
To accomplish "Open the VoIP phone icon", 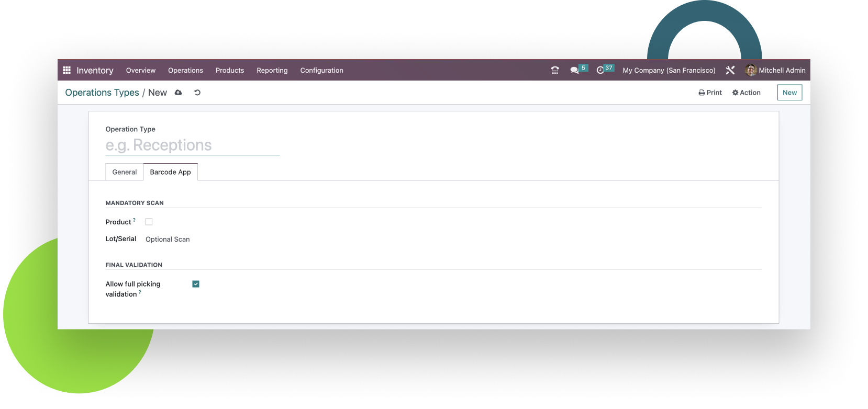I will (x=555, y=70).
